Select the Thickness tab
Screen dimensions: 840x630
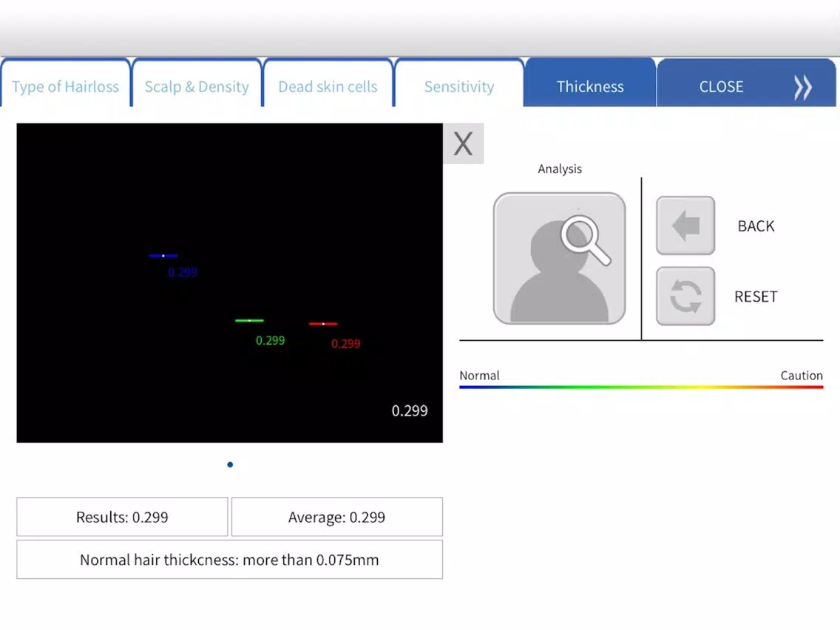pos(590,83)
